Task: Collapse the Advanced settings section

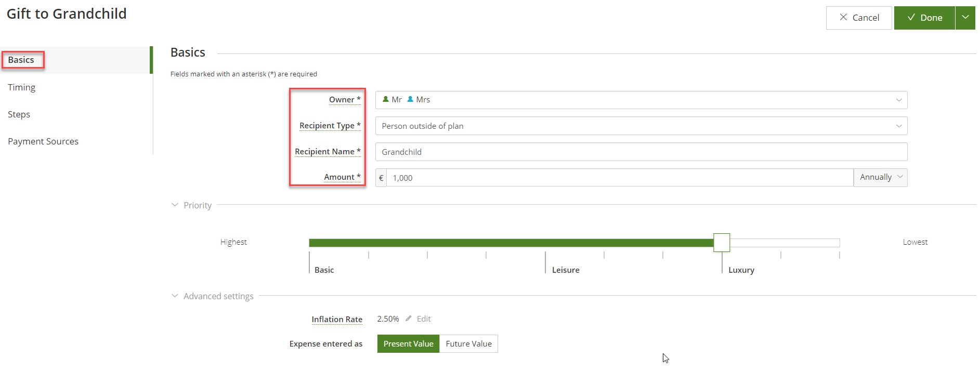Action: pos(175,296)
